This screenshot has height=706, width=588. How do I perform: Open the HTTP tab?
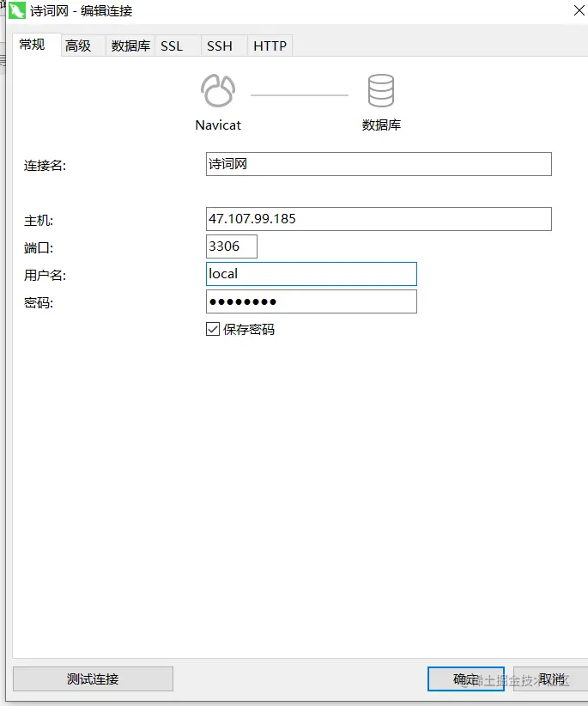click(270, 46)
